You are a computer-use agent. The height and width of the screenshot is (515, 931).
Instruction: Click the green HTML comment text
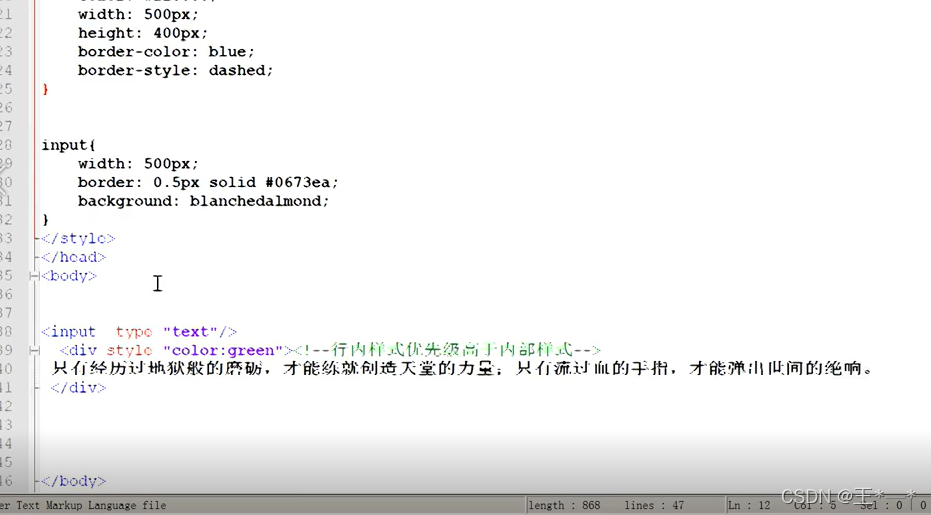(447, 349)
